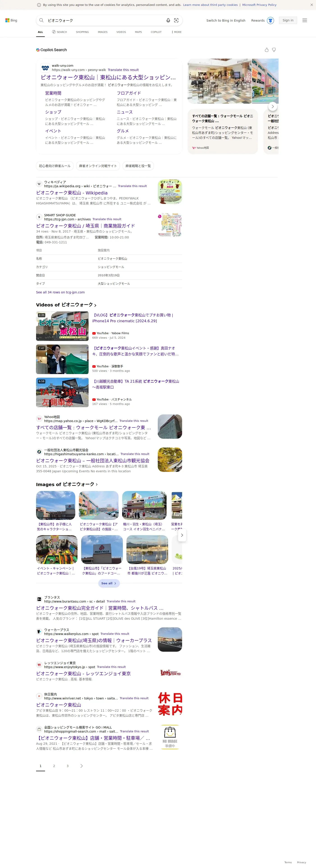
Task: Dismiss the cookie notice banner
Action: 311,5
